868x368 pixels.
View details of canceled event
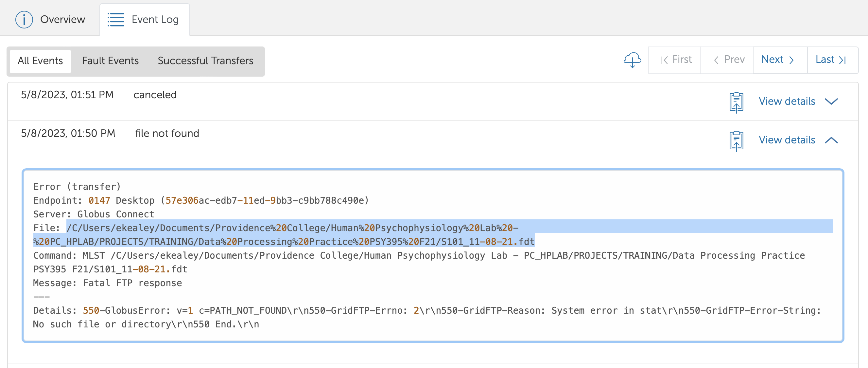(x=787, y=101)
